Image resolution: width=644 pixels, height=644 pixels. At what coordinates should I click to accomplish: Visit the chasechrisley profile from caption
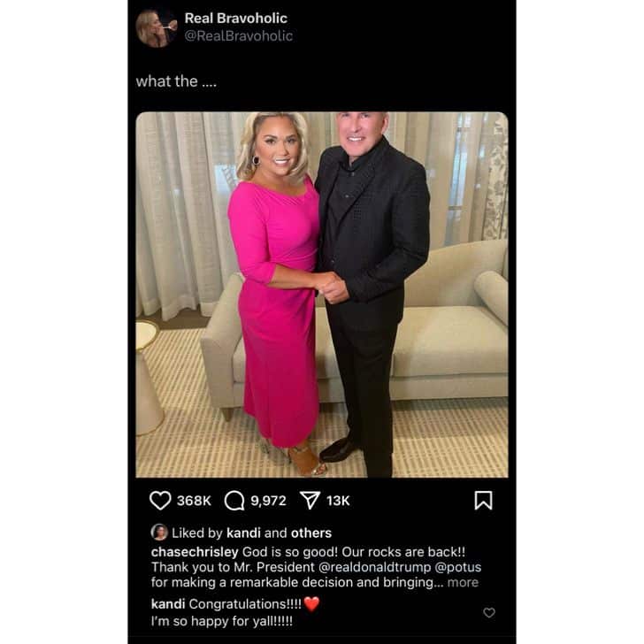[195, 552]
